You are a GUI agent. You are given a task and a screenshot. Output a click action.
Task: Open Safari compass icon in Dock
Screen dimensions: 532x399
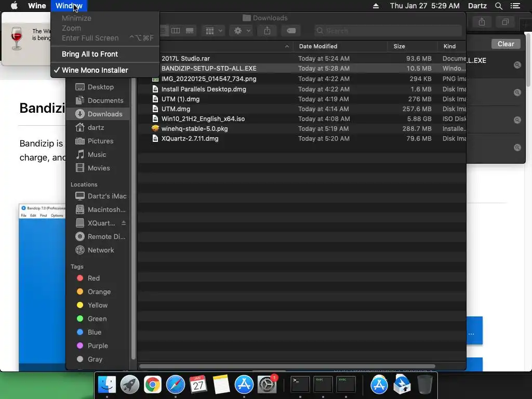point(176,385)
